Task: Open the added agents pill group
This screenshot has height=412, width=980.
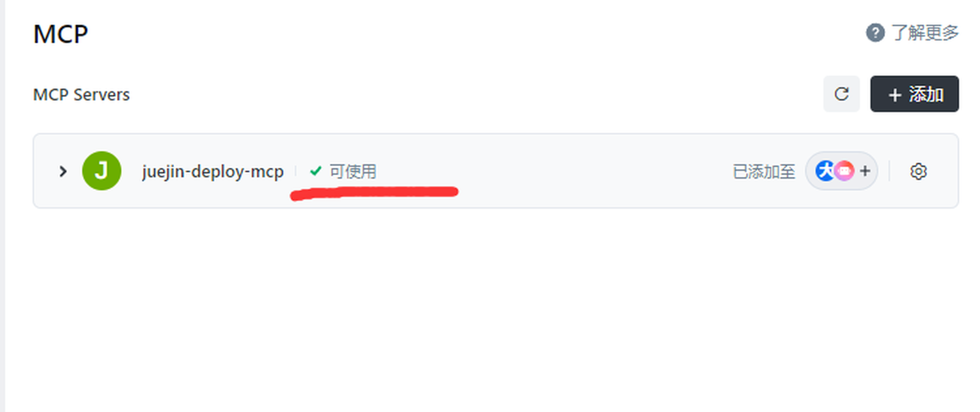Action: [842, 171]
